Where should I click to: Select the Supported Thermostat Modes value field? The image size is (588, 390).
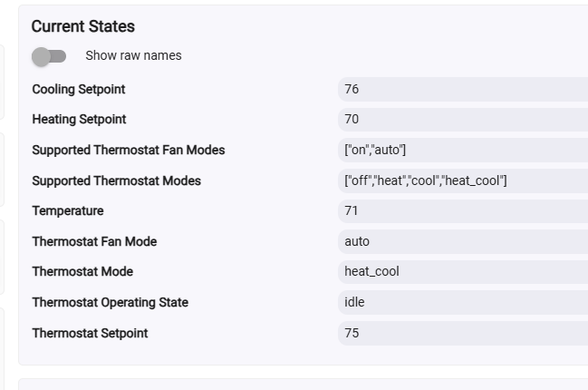[462, 180]
